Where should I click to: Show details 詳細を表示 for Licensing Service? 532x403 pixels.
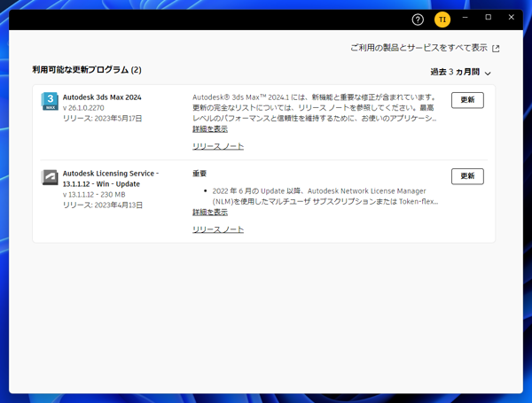click(x=210, y=213)
